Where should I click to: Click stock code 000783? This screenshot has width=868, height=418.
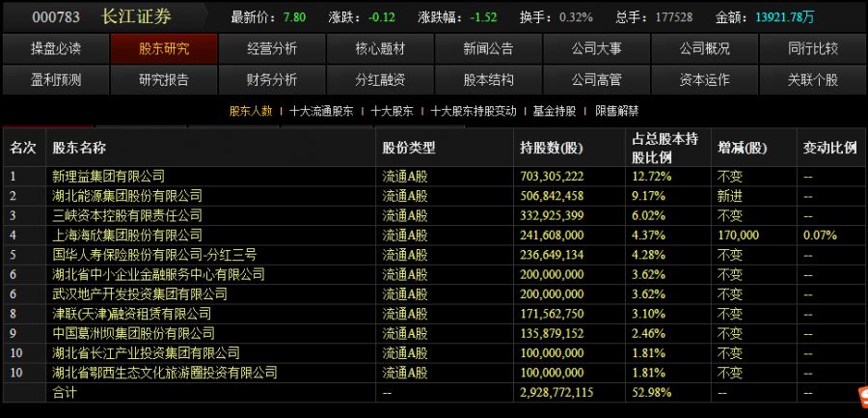click(x=56, y=17)
